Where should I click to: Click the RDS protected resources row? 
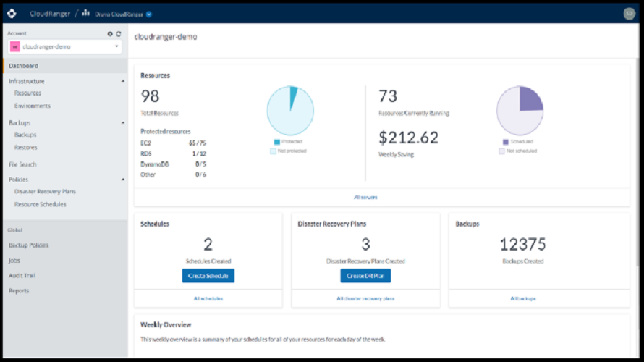click(x=174, y=153)
